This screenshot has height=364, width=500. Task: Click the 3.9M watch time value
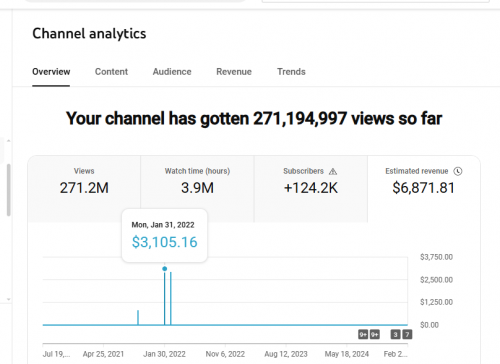coord(197,188)
